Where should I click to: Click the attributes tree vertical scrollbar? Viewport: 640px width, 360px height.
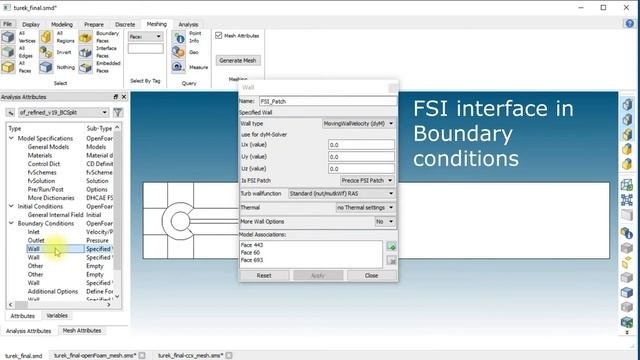[117, 200]
